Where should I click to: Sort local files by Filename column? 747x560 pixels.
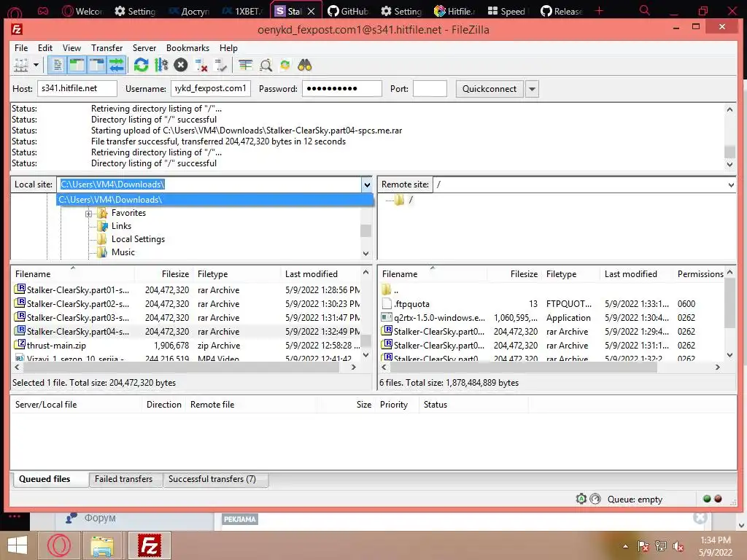[x=72, y=274]
